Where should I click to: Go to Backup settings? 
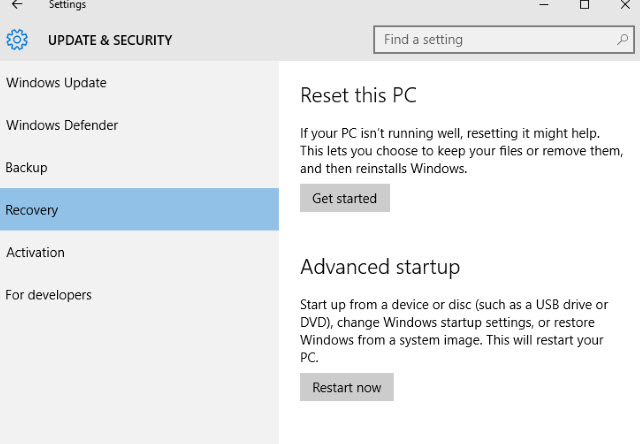pyautogui.click(x=139, y=167)
